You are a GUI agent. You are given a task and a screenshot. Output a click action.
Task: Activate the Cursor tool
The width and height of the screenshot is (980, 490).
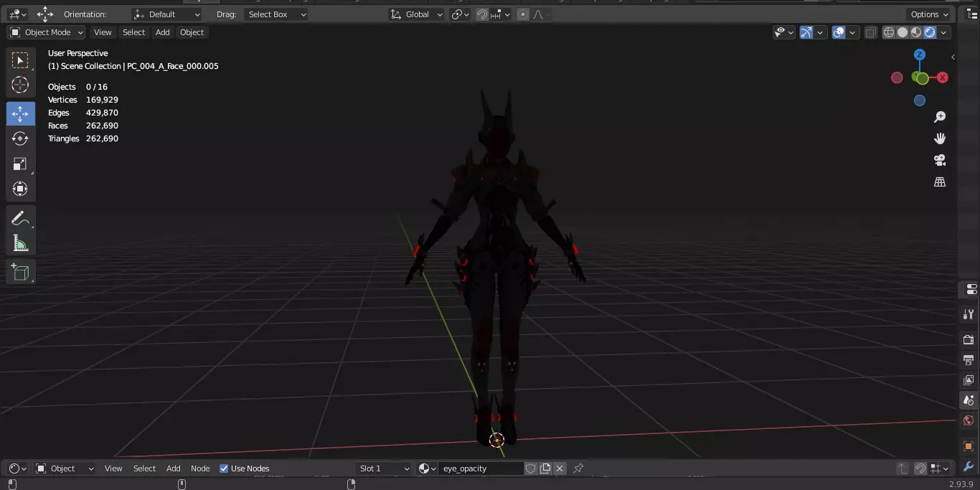[x=20, y=85]
